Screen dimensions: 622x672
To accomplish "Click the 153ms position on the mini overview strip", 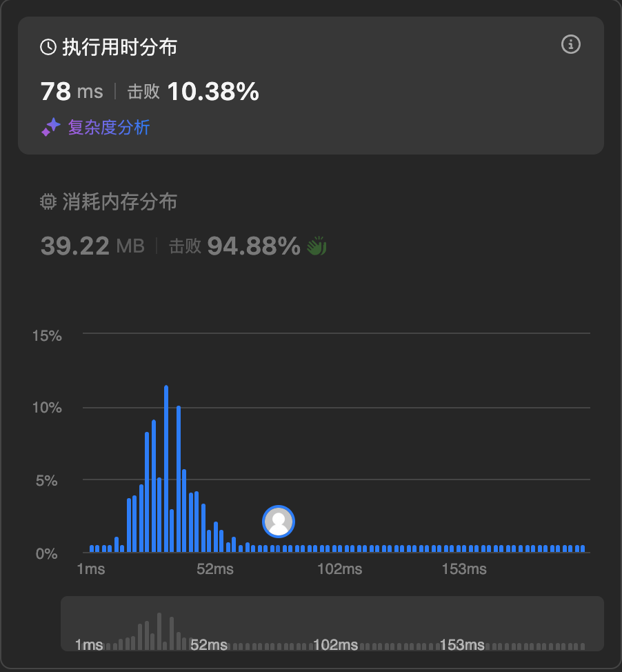I will [x=462, y=644].
